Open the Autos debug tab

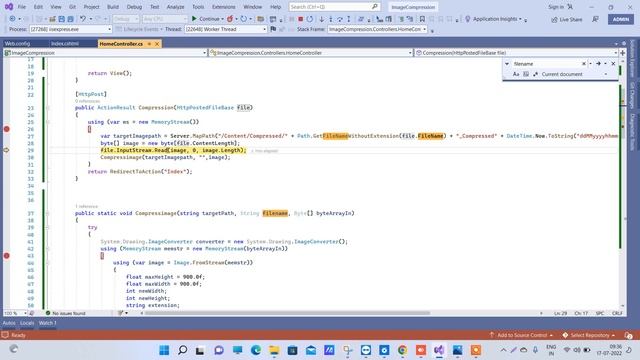coord(9,323)
